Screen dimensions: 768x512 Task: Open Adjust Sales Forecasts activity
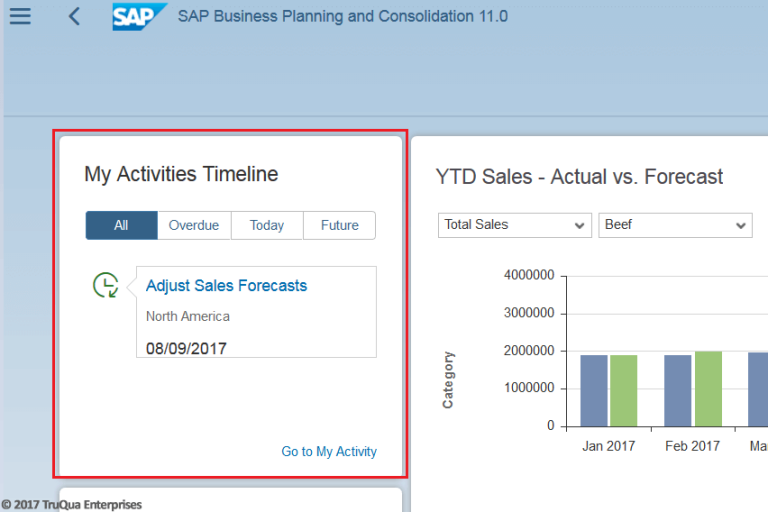pos(226,286)
